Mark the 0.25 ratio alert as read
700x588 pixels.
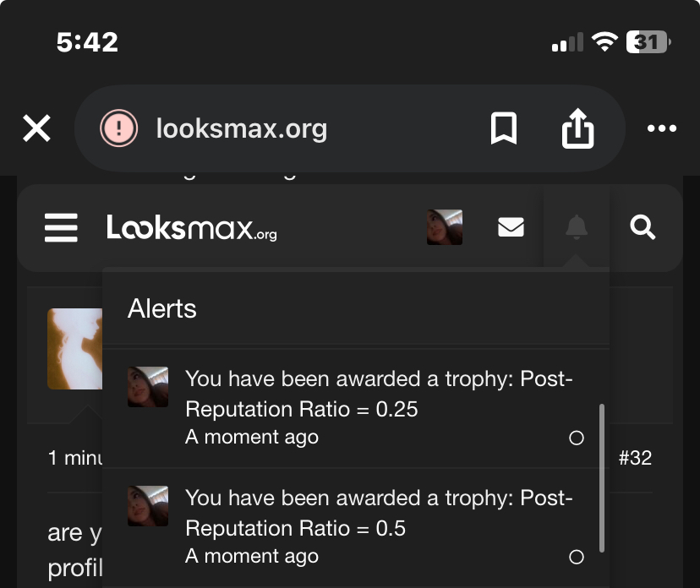click(577, 438)
